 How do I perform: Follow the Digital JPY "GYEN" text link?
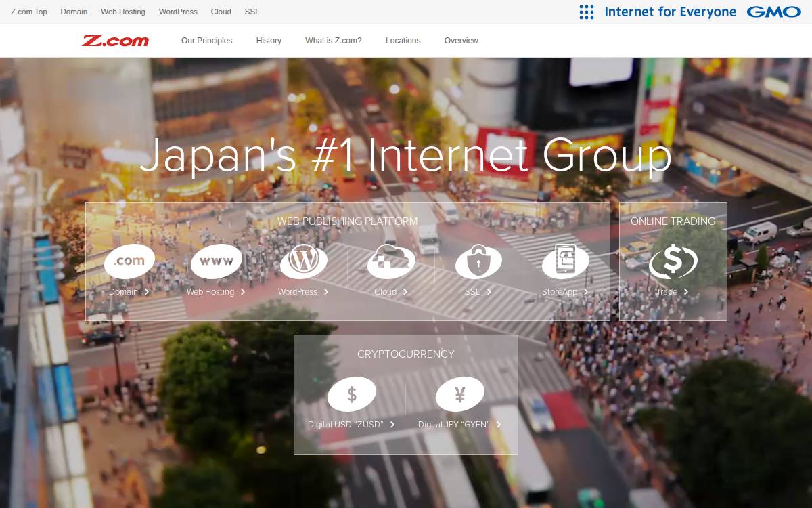click(454, 425)
